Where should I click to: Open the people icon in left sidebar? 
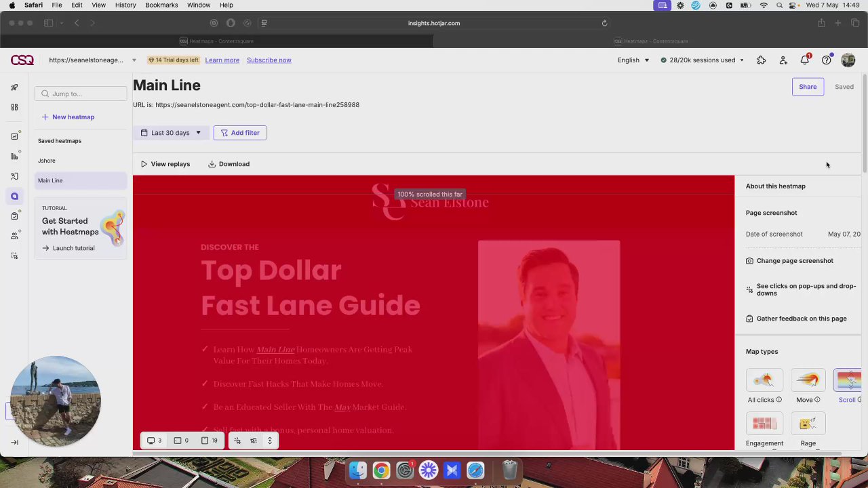[14, 236]
